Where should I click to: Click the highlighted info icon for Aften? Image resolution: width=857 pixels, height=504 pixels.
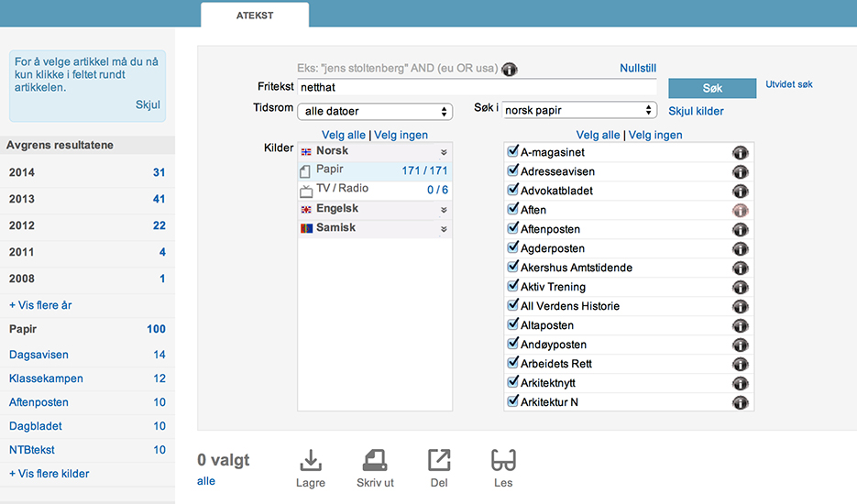point(740,210)
